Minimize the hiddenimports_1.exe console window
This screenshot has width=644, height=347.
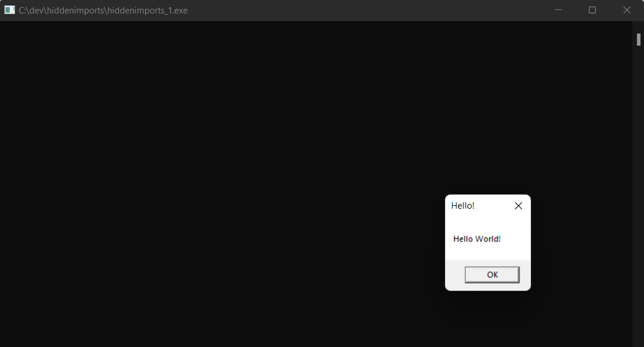tap(558, 10)
